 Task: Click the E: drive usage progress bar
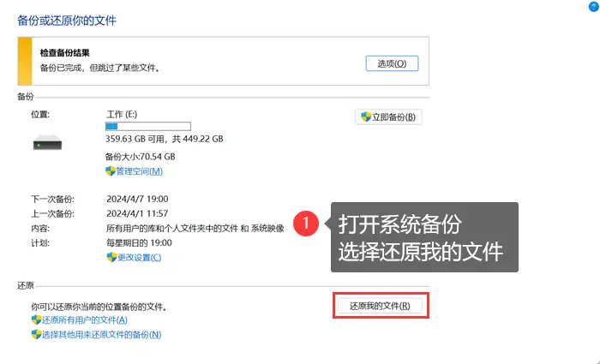148,126
